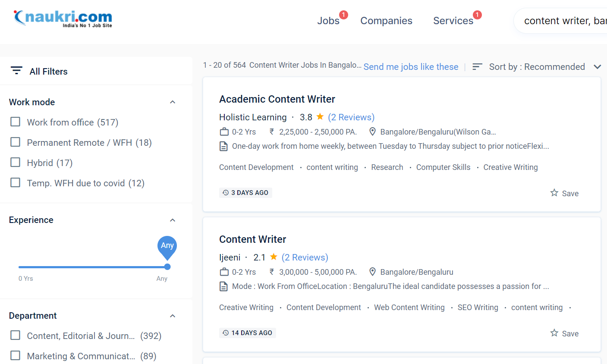Screen dimensions: 607x364
Task: Click the Naukri.com logo
Action: coord(63,19)
